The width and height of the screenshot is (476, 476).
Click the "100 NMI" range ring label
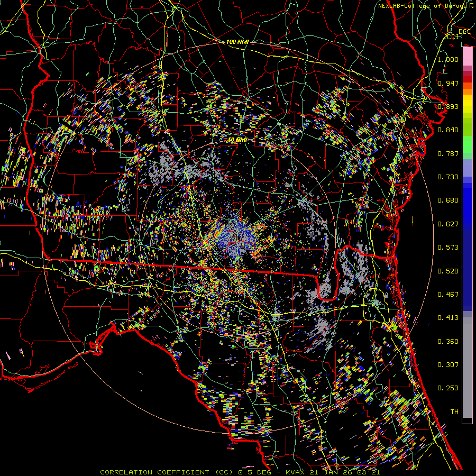pos(237,42)
